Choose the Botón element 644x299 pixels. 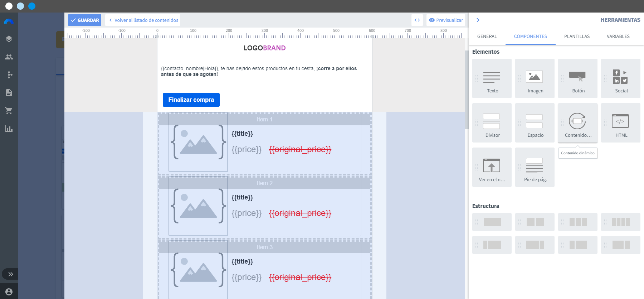click(578, 78)
